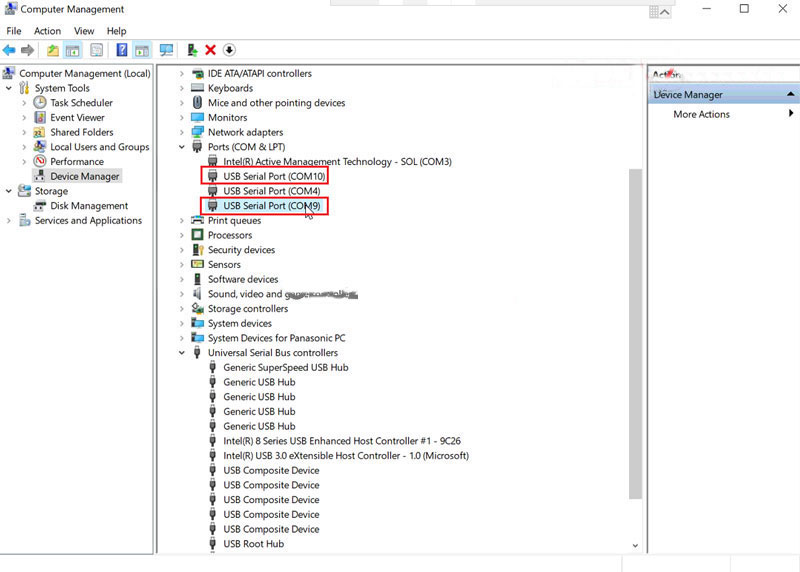The height and width of the screenshot is (572, 800).
Task: Click the Disable device down-arrow icon
Action: coord(230,50)
